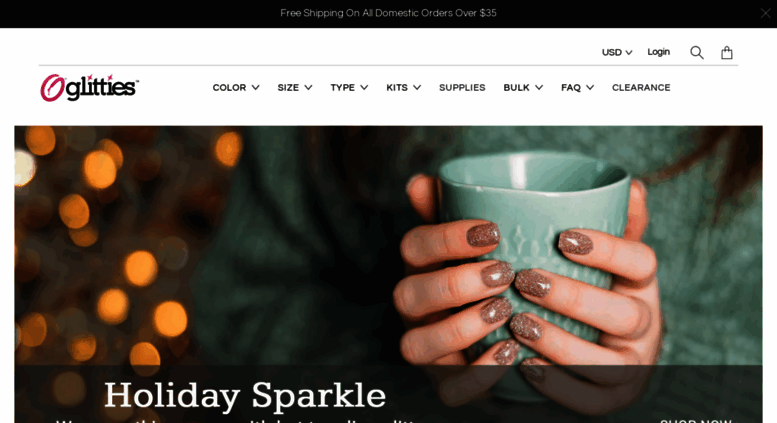Expand the BULK menu chevron
Screen dimensions: 777x423
539,88
